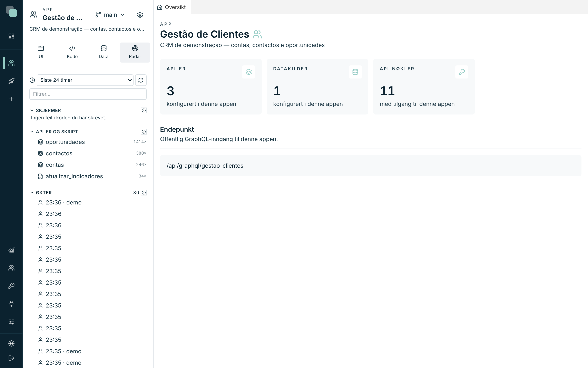Click the clock icon beside time selector
This screenshot has height=368, width=588.
tap(32, 80)
